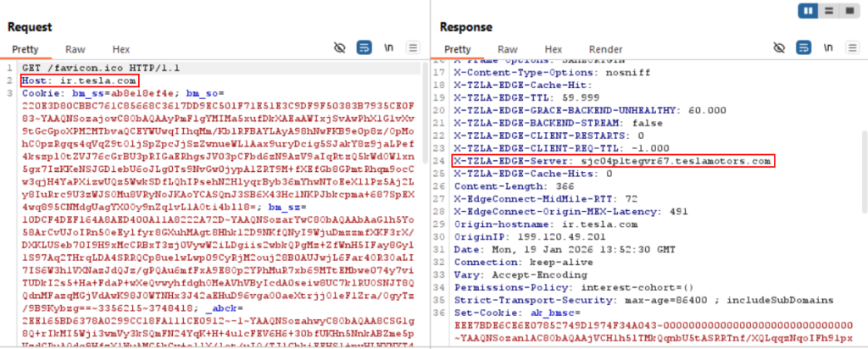Screen dimensions: 868x349
Task: Switch Request view to Raw tab
Action: (76, 49)
